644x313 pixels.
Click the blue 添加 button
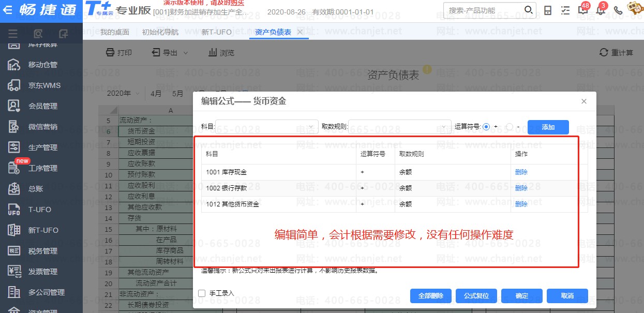point(548,127)
